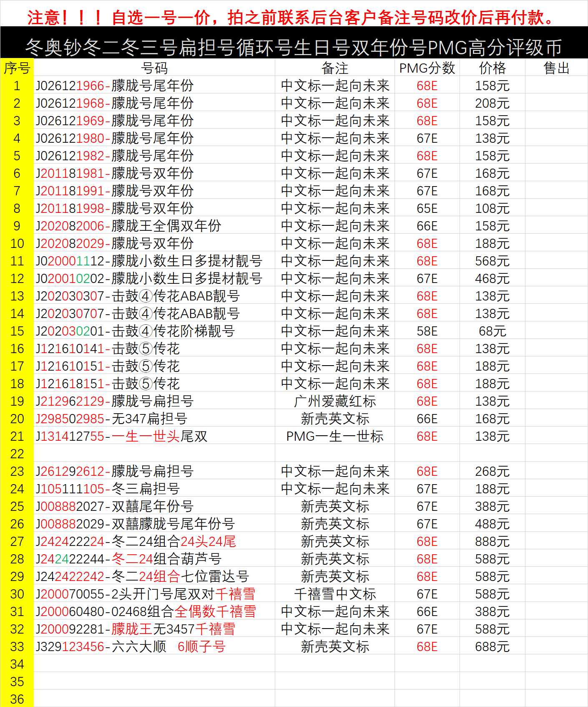588x707 pixels.
Task: Select the 号码 column header cell
Action: [x=154, y=68]
